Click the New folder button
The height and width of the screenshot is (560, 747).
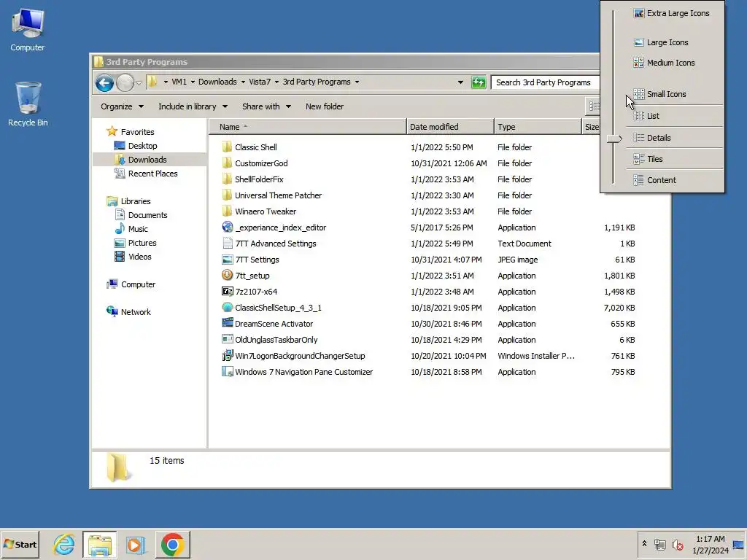point(325,106)
